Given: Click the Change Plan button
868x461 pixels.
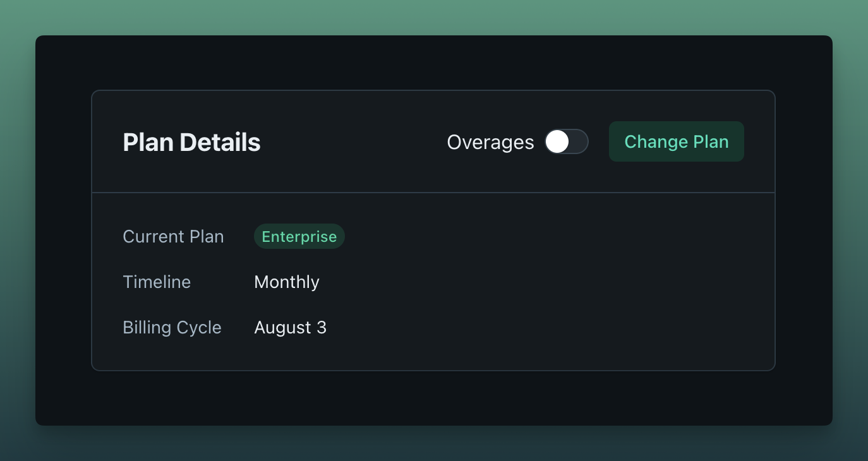Looking at the screenshot, I should coord(676,141).
